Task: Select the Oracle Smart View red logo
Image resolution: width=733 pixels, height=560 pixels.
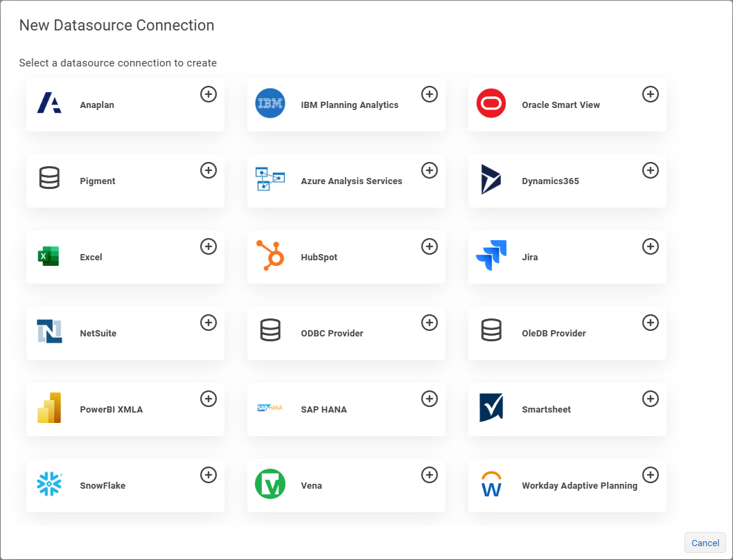Action: [491, 104]
